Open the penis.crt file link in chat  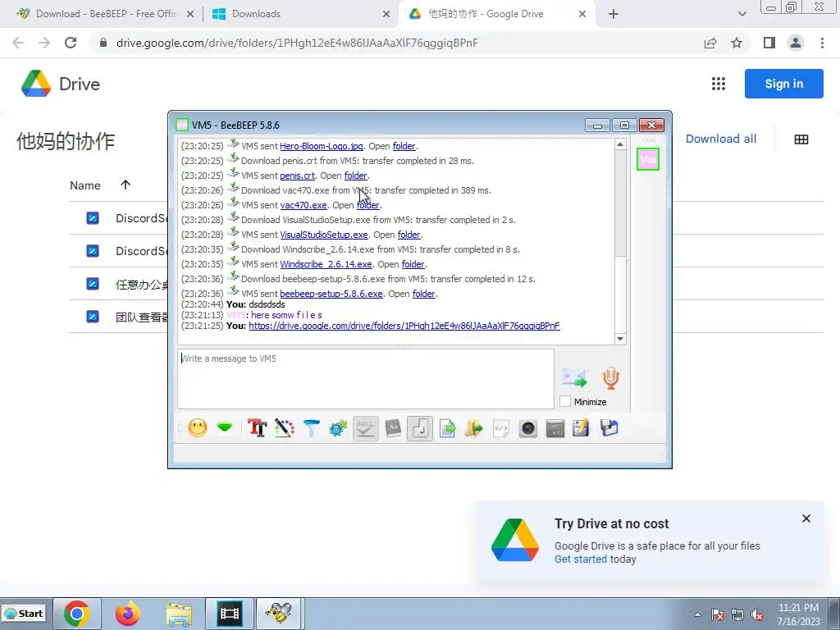[x=297, y=176]
